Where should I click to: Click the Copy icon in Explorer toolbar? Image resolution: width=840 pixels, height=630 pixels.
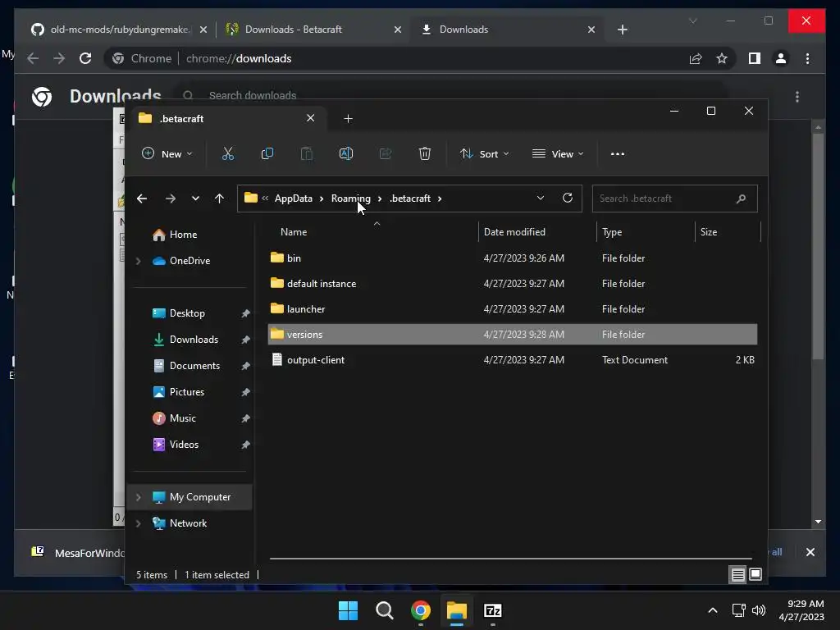[267, 153]
